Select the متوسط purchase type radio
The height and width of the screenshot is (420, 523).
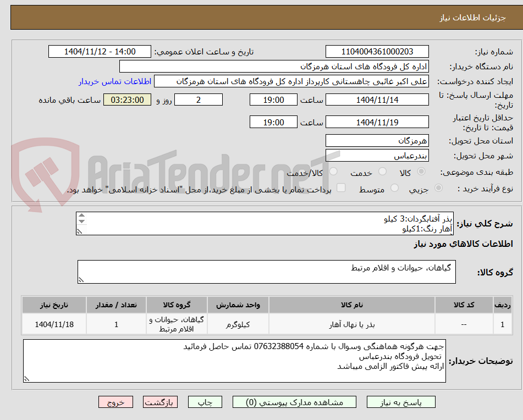point(394,188)
